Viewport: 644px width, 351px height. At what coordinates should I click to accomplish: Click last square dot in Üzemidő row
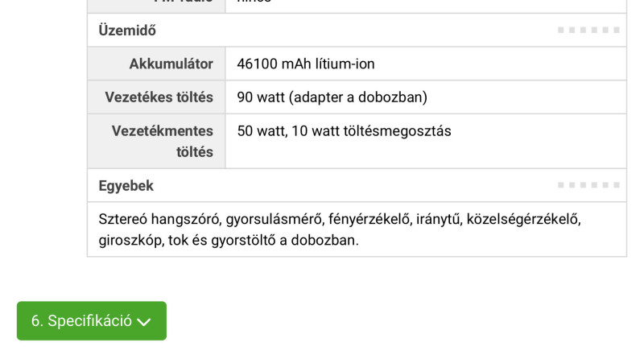616,31
